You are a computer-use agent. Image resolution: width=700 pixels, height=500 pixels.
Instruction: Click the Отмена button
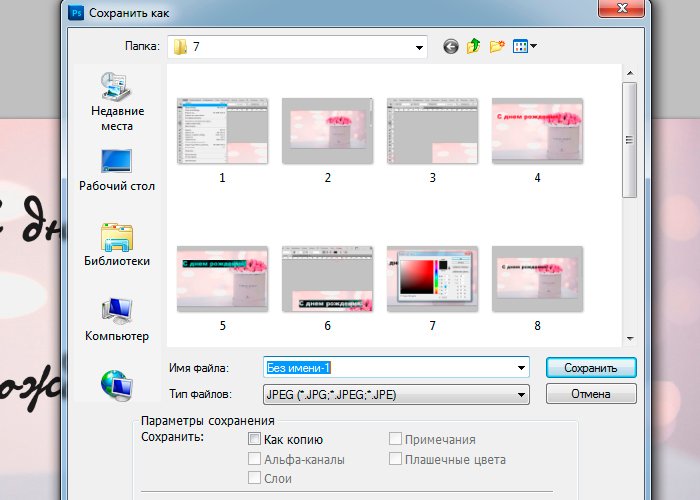point(590,395)
